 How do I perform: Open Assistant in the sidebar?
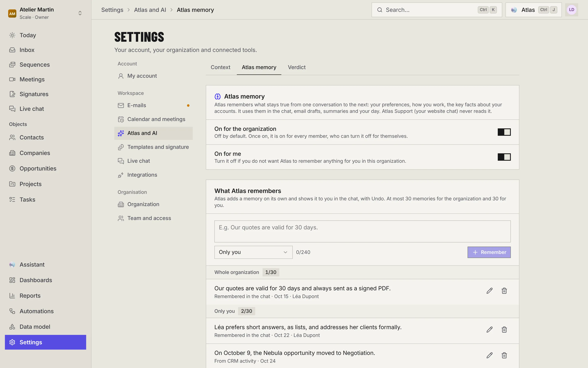pyautogui.click(x=46, y=265)
